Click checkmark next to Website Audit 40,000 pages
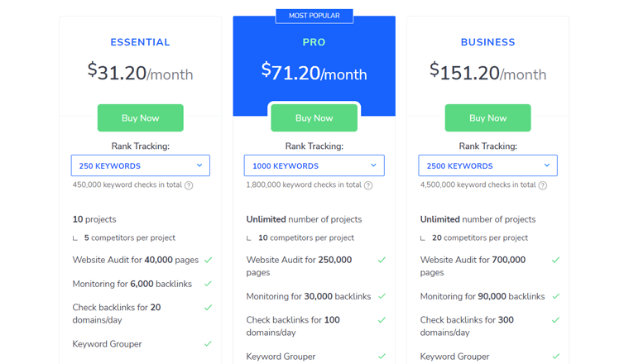Viewport: 629px width, 364px height. (x=209, y=260)
